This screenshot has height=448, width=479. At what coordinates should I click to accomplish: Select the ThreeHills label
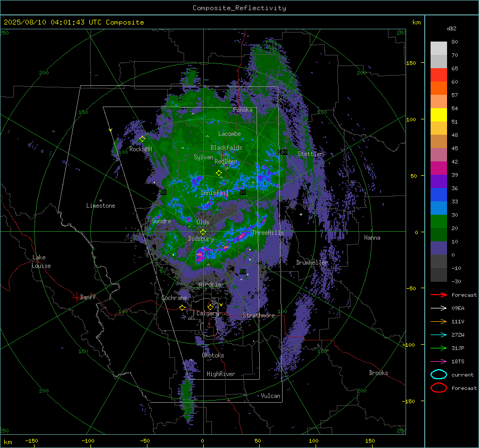(268, 233)
